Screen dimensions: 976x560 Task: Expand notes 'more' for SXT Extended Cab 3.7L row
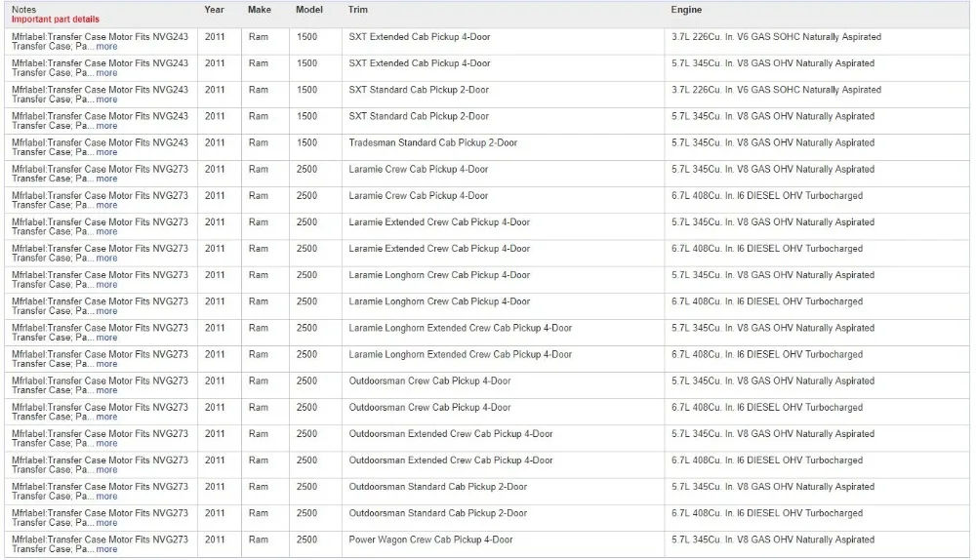point(106,47)
